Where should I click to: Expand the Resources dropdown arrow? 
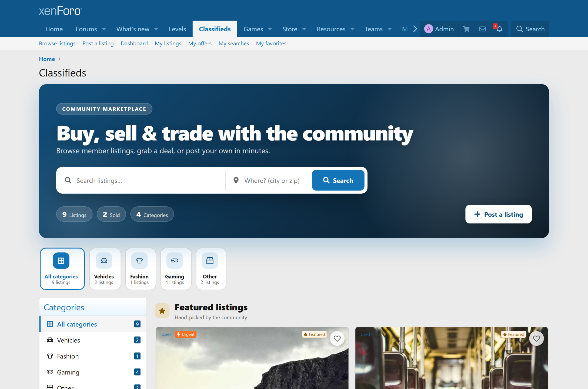point(352,29)
